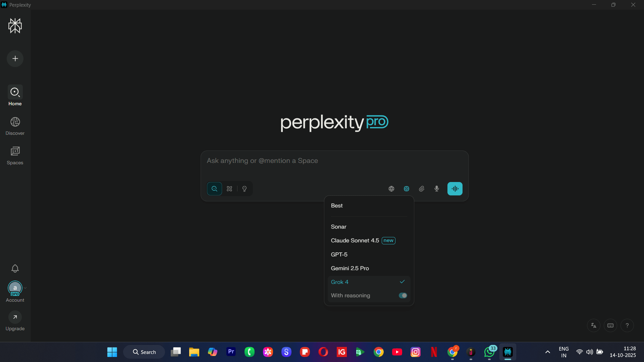
Task: Select Search mode magnifier toggle
Action: [214, 189]
